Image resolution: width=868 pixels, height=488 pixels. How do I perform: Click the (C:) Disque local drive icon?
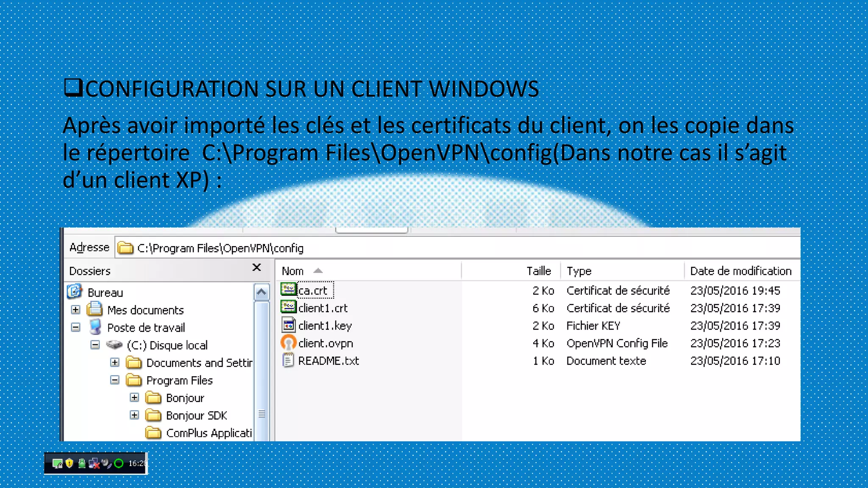point(114,344)
